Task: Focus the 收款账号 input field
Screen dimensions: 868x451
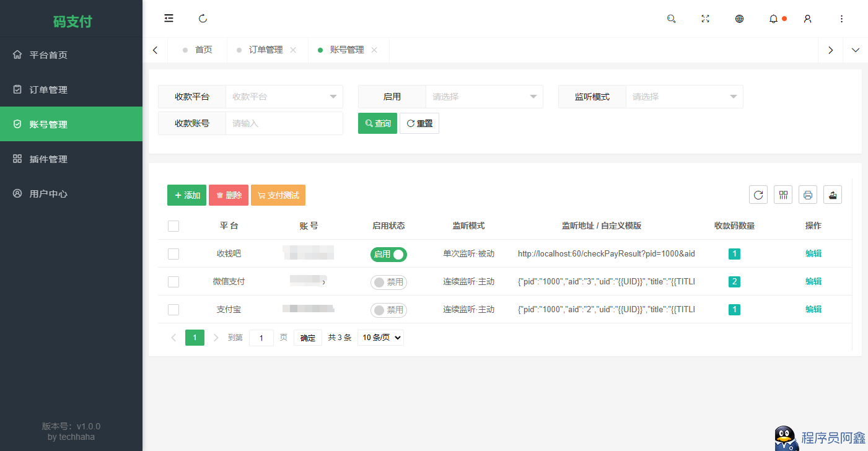Action: click(284, 123)
